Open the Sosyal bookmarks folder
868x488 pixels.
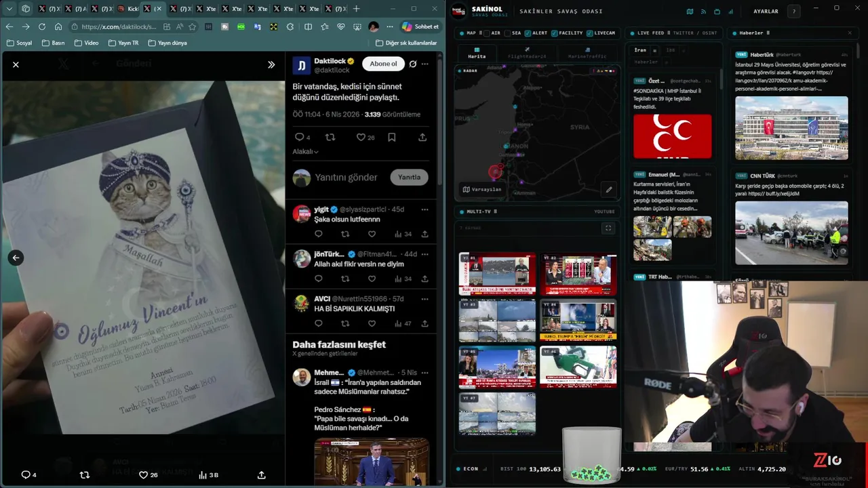(x=20, y=43)
